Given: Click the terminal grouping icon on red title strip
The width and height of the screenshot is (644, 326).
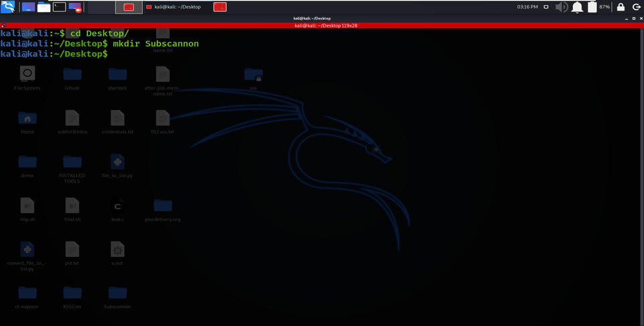Looking at the screenshot, I should tap(3, 25).
